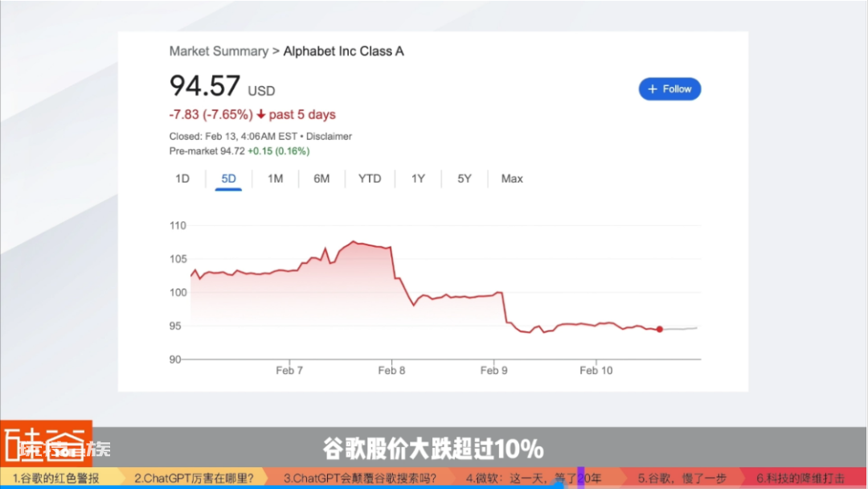Click the red endpoint dot on chart
Viewport: 868px width, 489px height.
[659, 329]
